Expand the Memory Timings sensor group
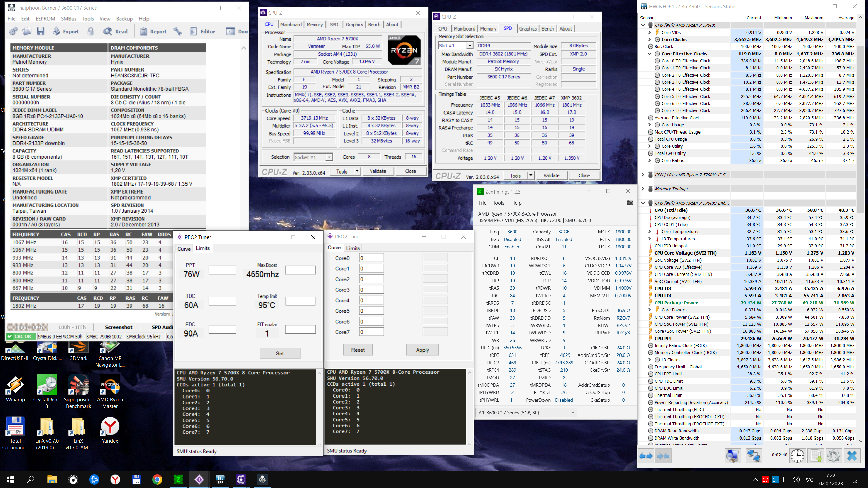This screenshot has width=868, height=488. point(643,189)
